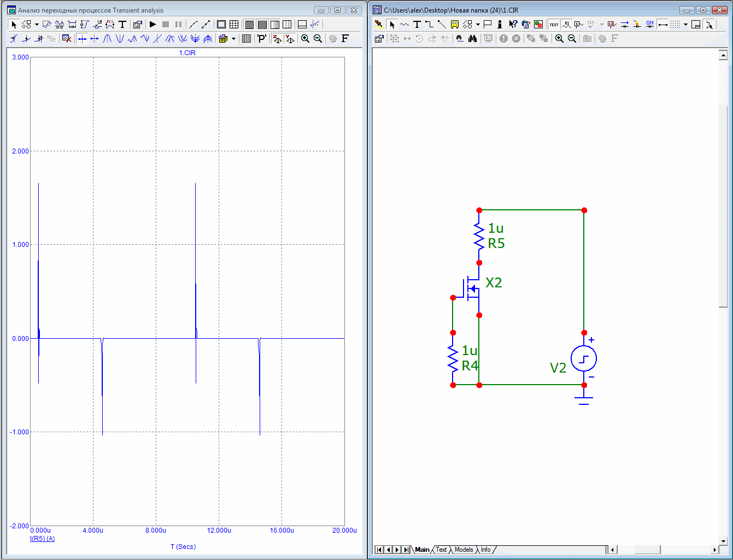Click the 'P' performance icon
The image size is (733, 560).
(x=262, y=39)
